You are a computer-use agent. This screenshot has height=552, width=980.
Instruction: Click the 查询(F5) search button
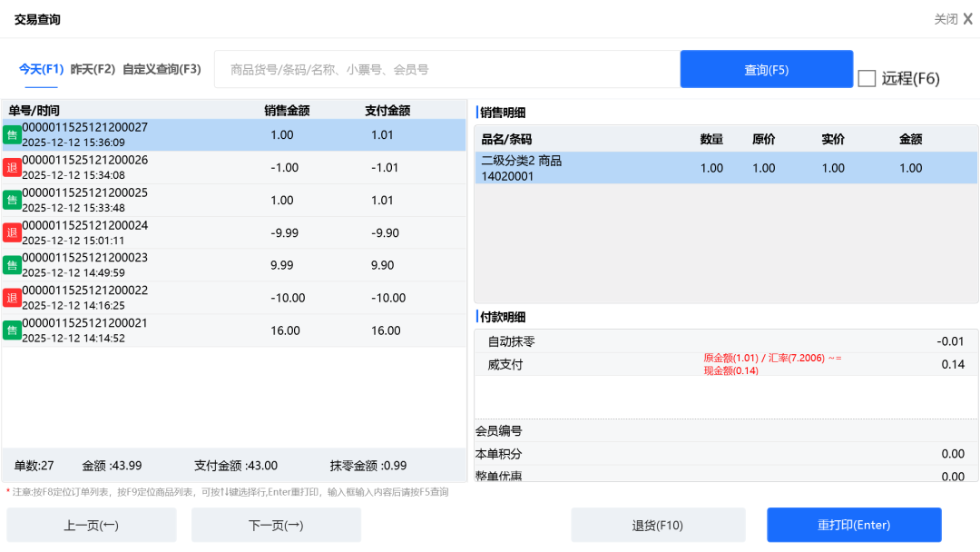pyautogui.click(x=766, y=70)
